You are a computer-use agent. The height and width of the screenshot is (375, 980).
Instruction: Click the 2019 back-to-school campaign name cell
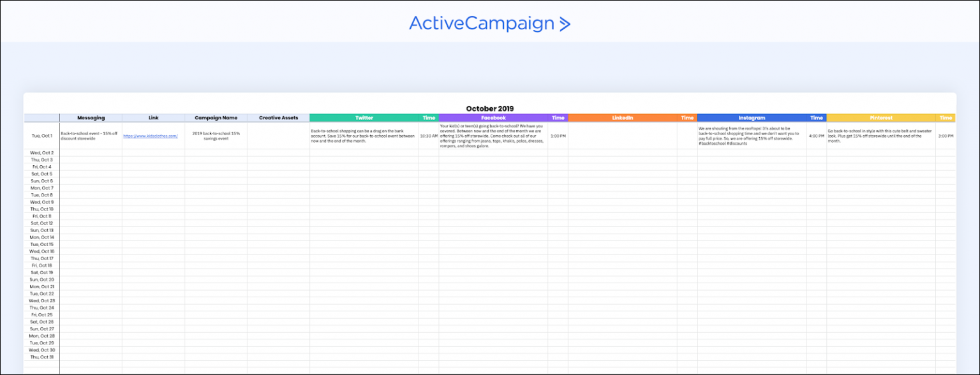coord(216,136)
